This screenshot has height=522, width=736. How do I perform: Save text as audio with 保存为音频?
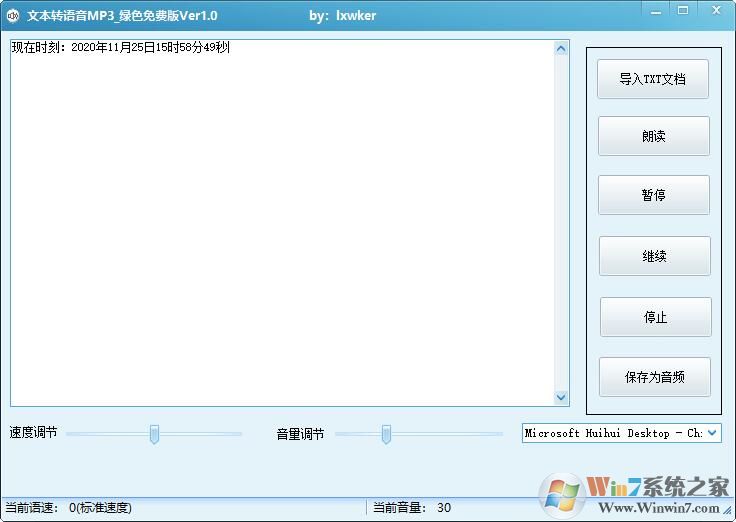point(654,377)
